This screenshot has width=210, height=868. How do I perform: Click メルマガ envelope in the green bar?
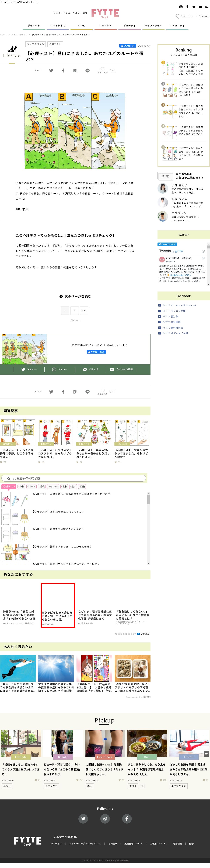[x=91, y=369]
